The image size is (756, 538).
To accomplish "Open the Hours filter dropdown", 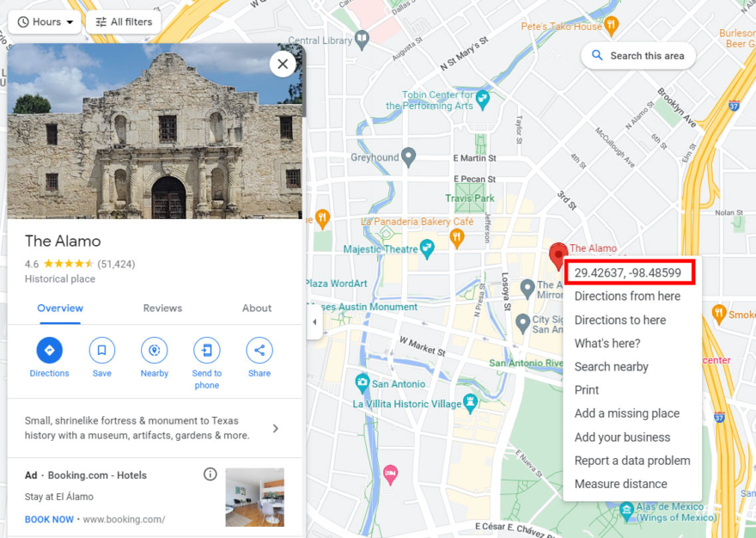I will point(43,21).
